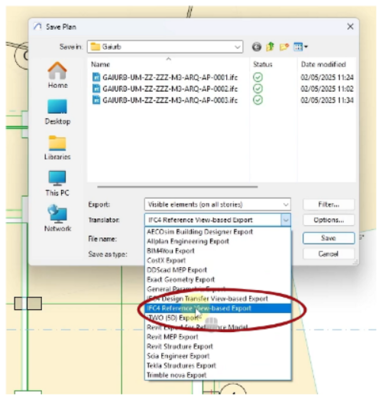Go up one folder level
This screenshot has height=400, width=382.
(270, 47)
